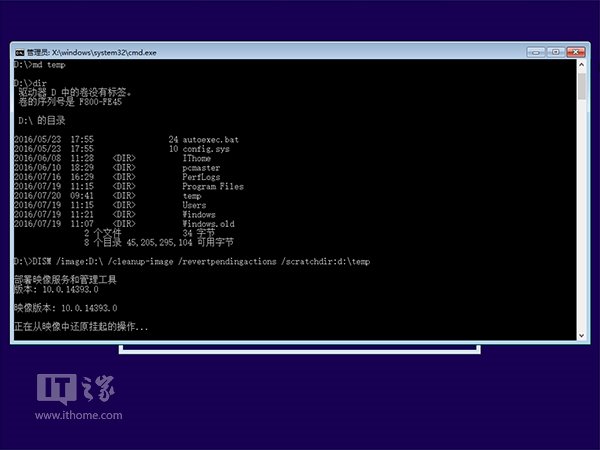The image size is (600, 450).
Task: Click the 'D:\ 的目录' line
Action: click(42, 121)
